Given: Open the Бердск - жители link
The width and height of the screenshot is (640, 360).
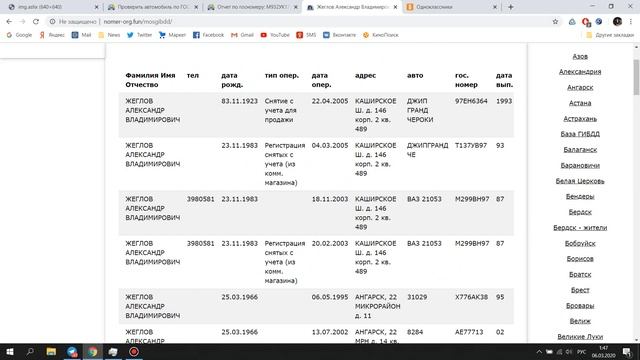Looking at the screenshot, I should pos(580,228).
